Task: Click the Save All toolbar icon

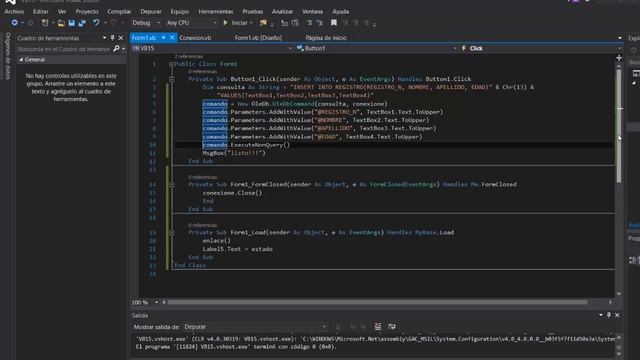Action: pos(82,23)
